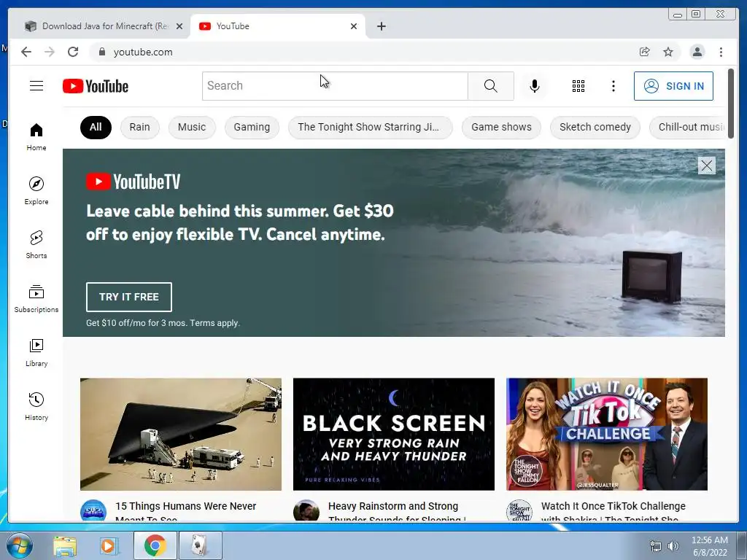
Task: Dismiss the YouTube TV banner ad
Action: click(706, 166)
